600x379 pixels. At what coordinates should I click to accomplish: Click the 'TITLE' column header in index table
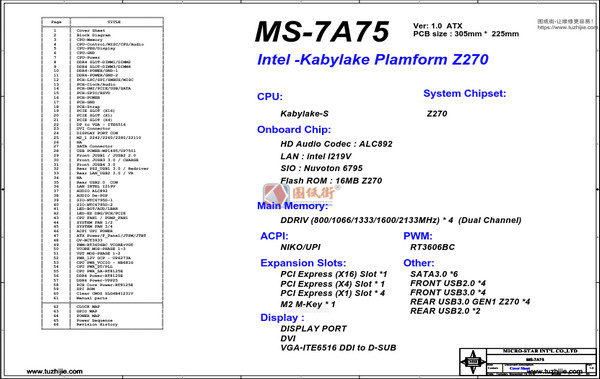tap(114, 22)
